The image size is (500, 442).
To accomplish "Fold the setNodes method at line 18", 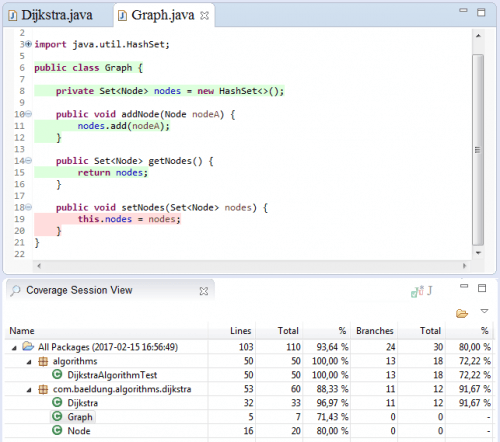I will pyautogui.click(x=29, y=207).
